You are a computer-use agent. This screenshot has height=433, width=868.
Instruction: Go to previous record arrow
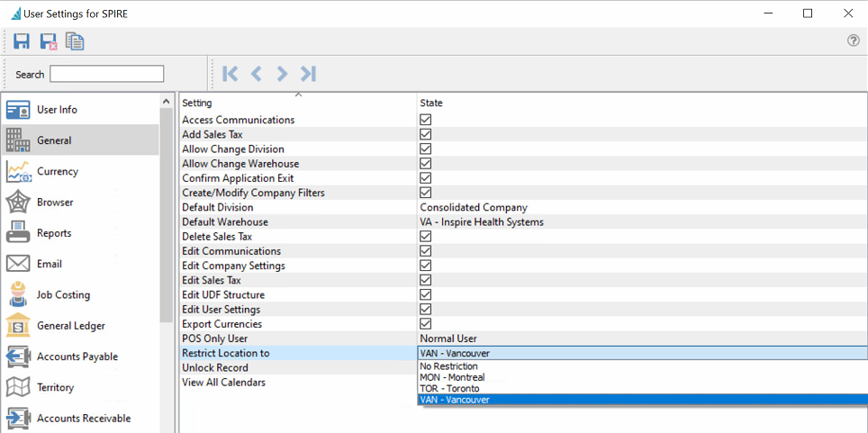[x=256, y=74]
